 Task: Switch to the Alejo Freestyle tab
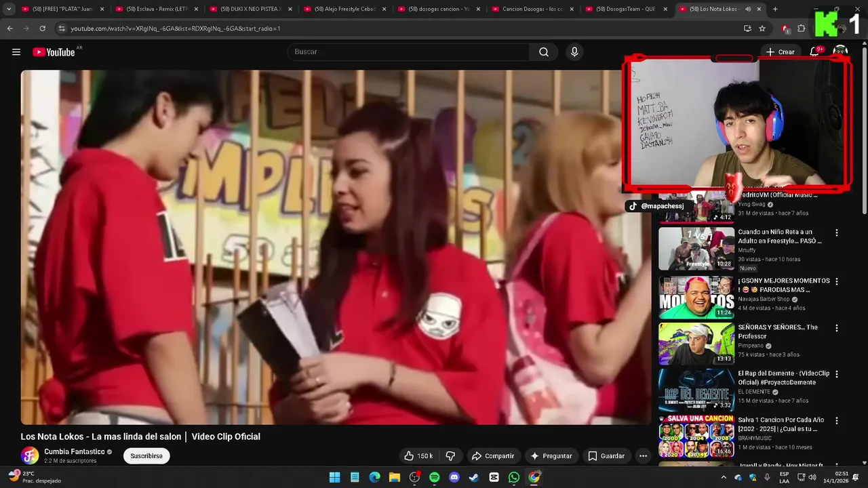click(x=346, y=9)
